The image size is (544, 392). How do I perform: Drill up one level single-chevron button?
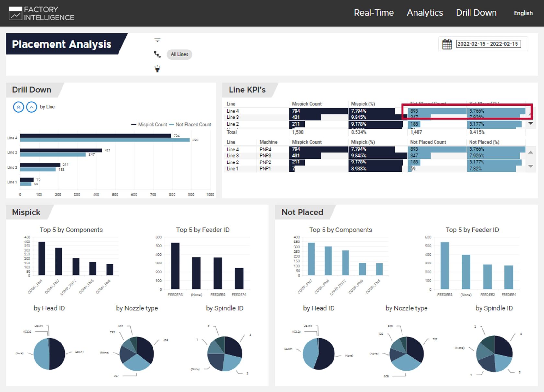(x=31, y=107)
